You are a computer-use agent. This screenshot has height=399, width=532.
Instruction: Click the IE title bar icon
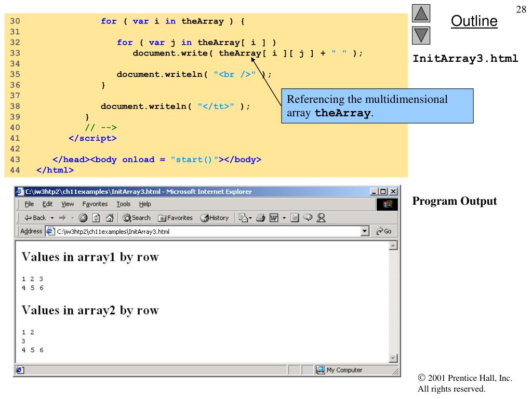pos(20,192)
